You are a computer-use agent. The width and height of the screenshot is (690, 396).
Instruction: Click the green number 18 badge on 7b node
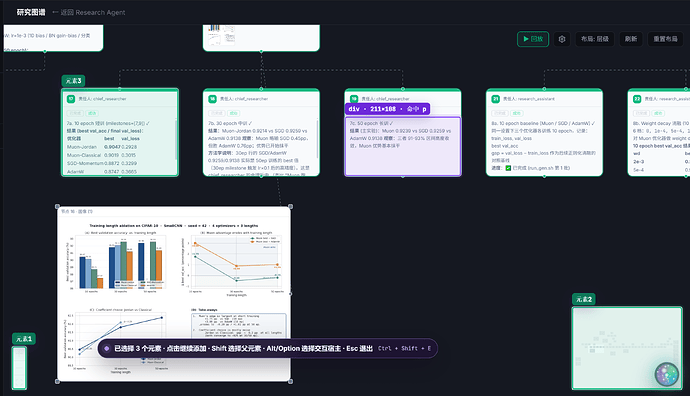(213, 99)
